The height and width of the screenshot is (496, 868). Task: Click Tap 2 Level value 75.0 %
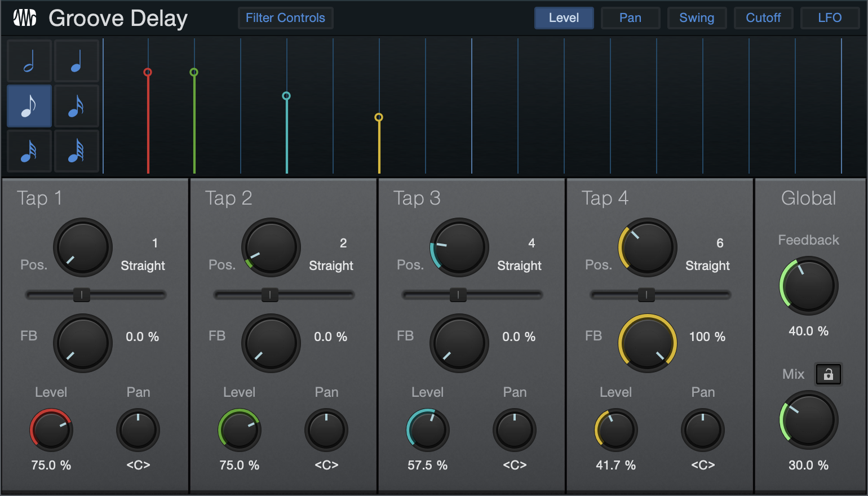click(x=240, y=466)
